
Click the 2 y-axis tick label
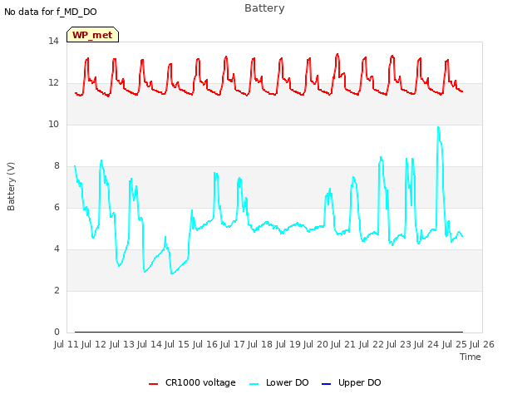(57, 291)
